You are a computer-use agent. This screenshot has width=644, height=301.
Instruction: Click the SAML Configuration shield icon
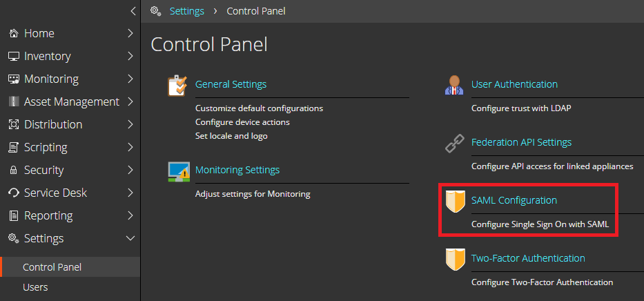coord(455,201)
